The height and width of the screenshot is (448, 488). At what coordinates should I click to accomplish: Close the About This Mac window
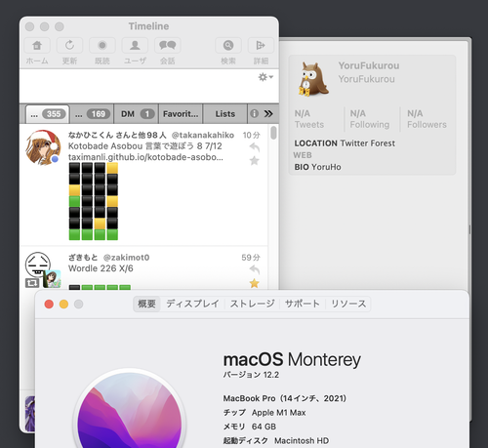[x=49, y=305]
